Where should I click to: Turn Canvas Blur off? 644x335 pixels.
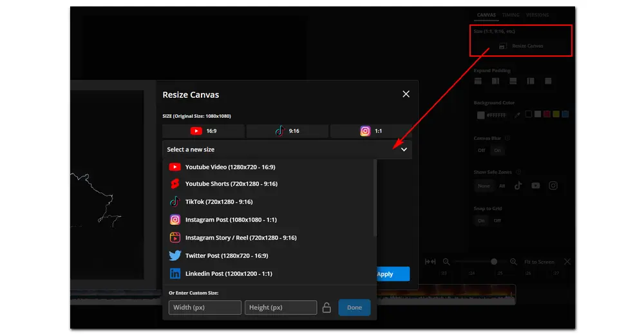pyautogui.click(x=481, y=150)
